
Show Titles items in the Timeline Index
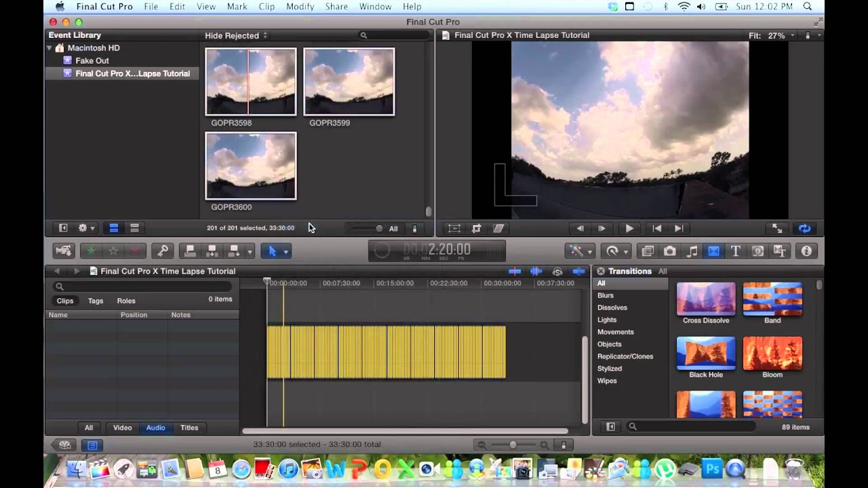coord(189,428)
